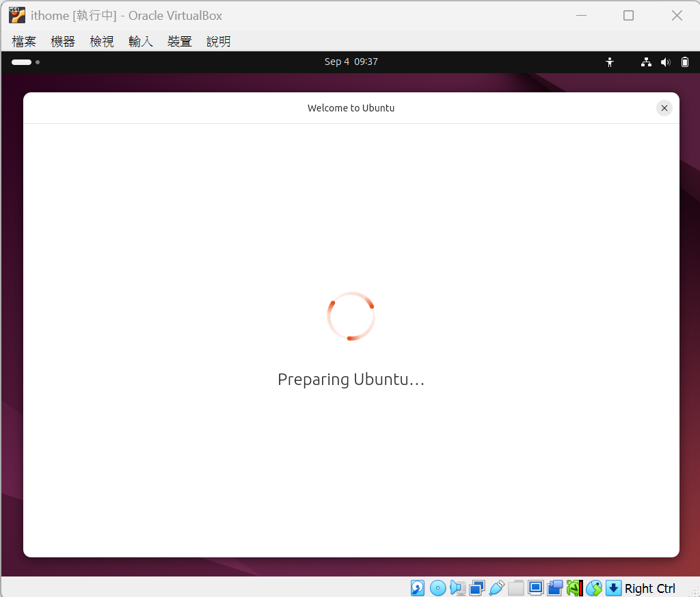Viewport: 700px width, 597px height.
Task: Click the Welcome to Ubuntu title
Action: pos(351,108)
